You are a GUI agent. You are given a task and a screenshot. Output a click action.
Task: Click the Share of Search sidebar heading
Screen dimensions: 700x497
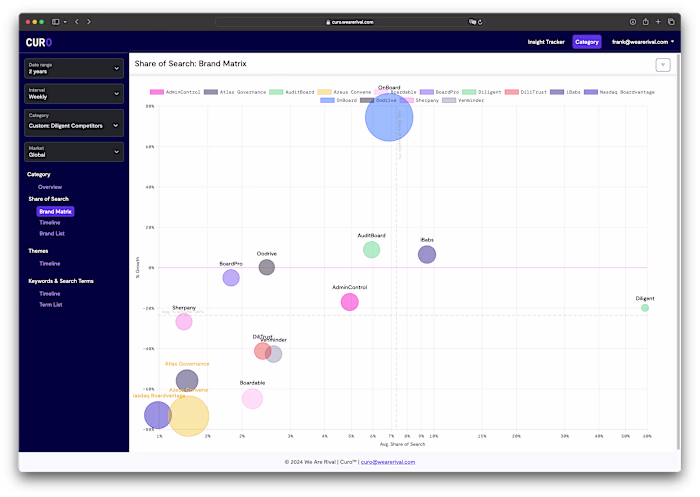pos(49,199)
